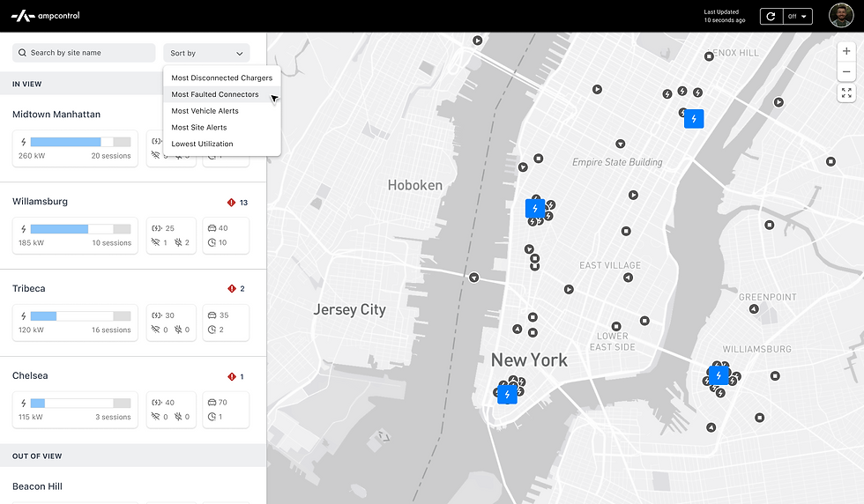The width and height of the screenshot is (864, 504).
Task: Open the Sort by dropdown
Action: click(206, 53)
